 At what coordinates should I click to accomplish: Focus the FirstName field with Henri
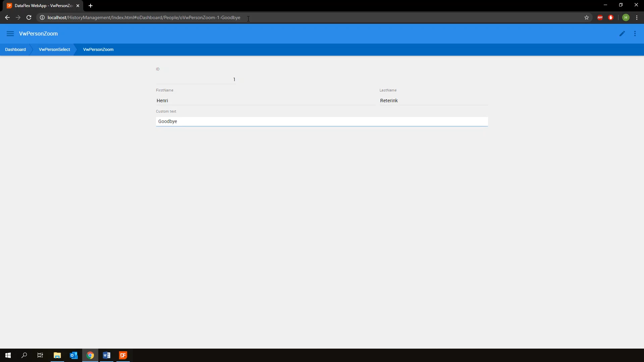coord(265,101)
